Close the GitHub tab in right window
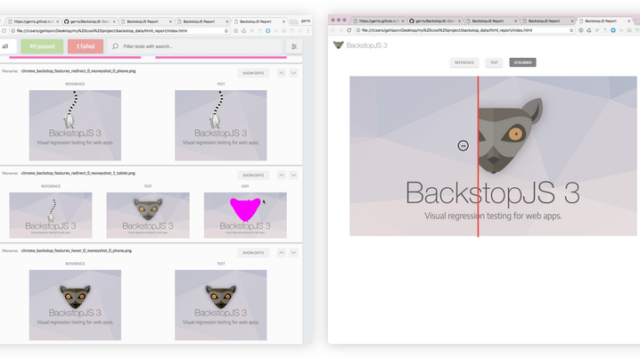The image size is (640, 360). 460,21
